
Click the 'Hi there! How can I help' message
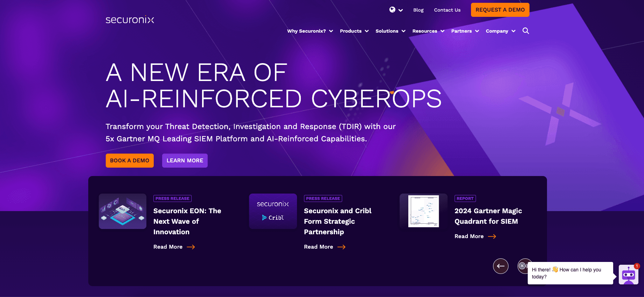tap(570, 273)
